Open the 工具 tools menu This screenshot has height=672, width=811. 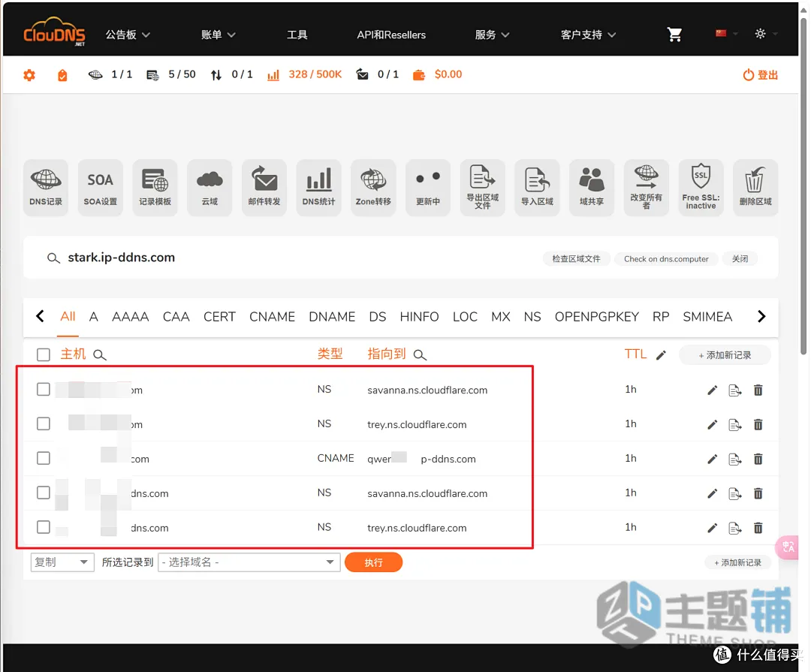(297, 35)
